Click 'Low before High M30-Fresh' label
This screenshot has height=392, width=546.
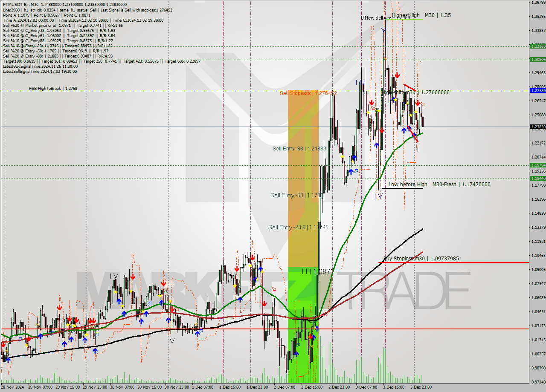(439, 184)
